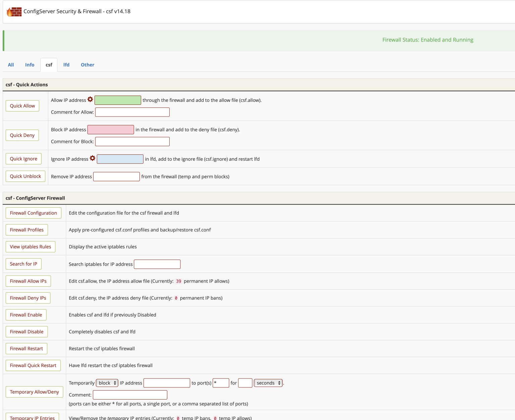Open the block/allow dropdown for temporary rule

click(x=107, y=383)
